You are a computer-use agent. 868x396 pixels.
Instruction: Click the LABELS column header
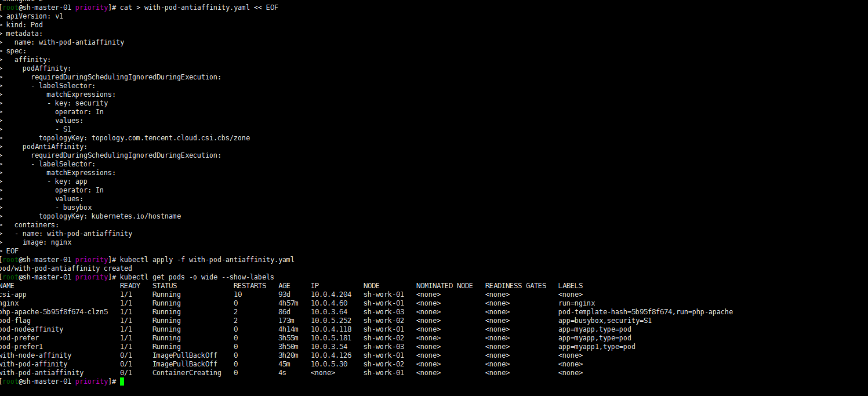[x=571, y=286]
